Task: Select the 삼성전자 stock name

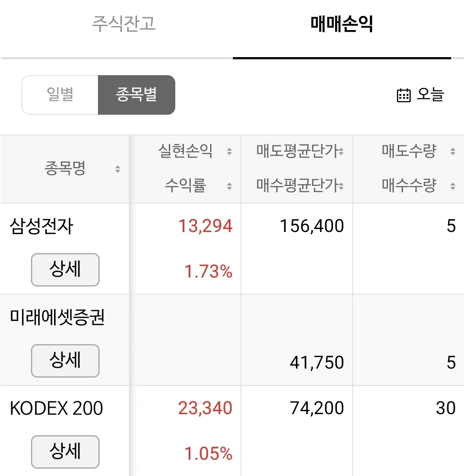Action: tap(41, 226)
